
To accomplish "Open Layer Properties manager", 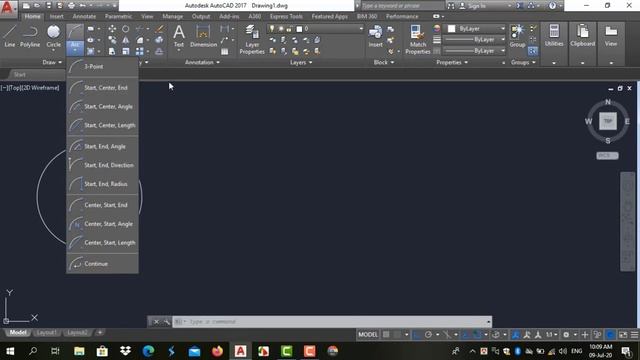I will (x=252, y=39).
